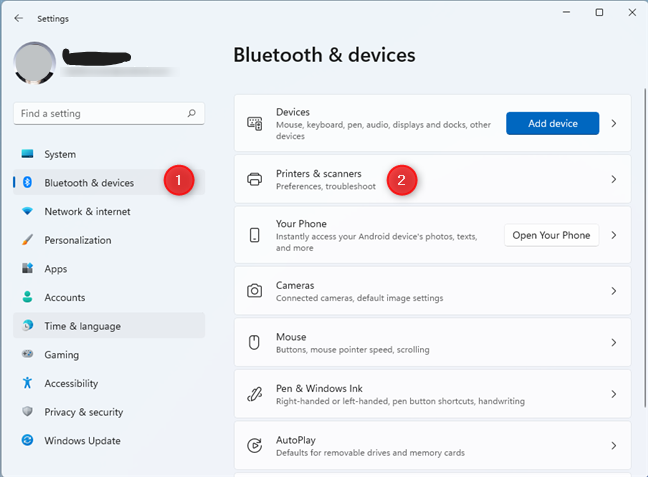The height and width of the screenshot is (477, 648).
Task: Open Privacy & security category
Action: click(109, 412)
